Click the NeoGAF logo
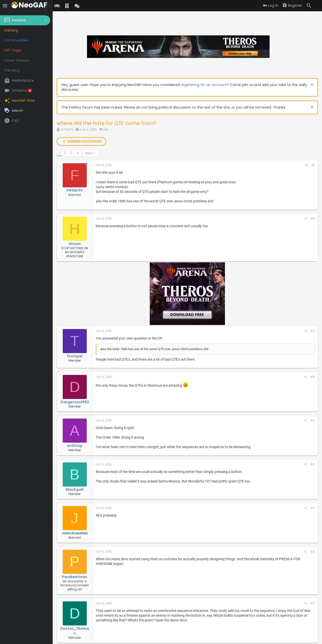The height and width of the screenshot is (644, 322). tap(29, 5)
